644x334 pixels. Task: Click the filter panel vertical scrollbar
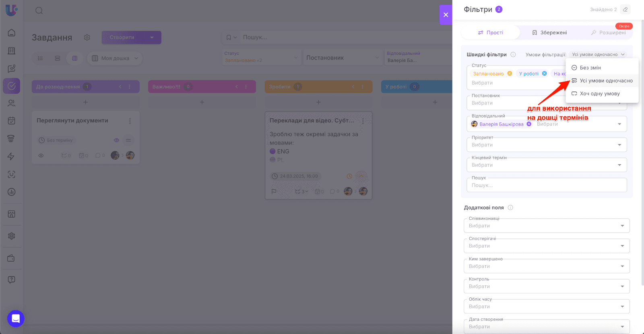coord(642,153)
